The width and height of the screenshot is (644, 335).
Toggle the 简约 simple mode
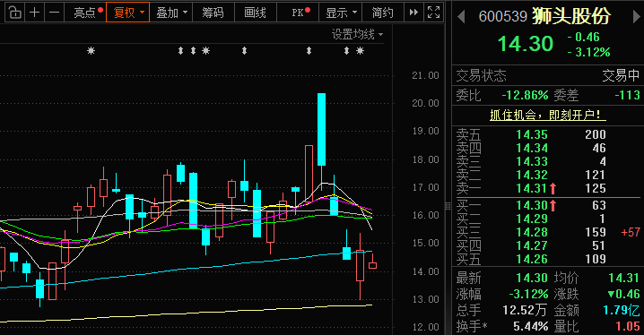[x=382, y=13]
